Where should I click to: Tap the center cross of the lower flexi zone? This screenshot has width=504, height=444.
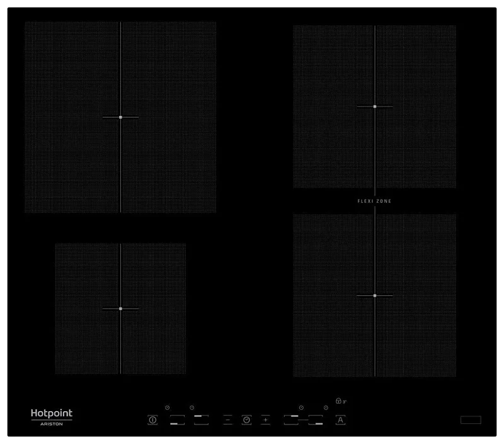coord(375,294)
